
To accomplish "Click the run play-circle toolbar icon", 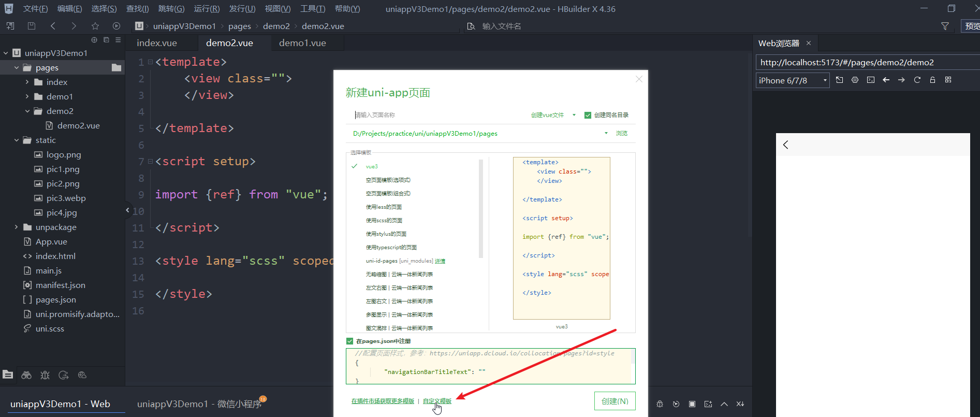I will (116, 26).
